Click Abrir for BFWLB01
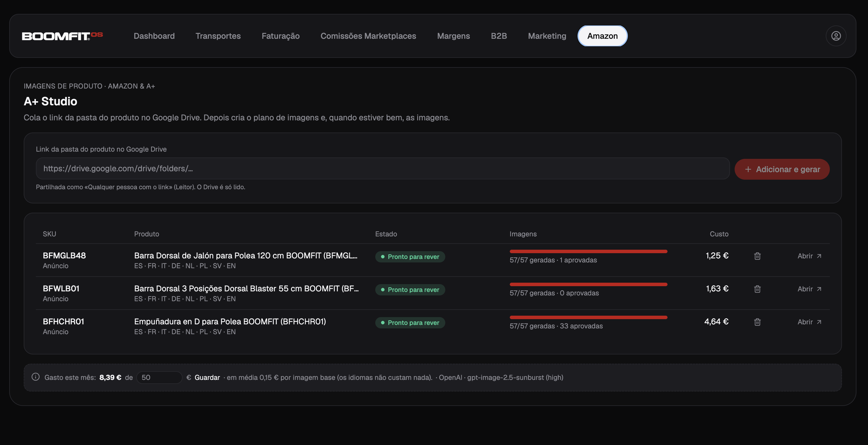This screenshot has height=445, width=868. pyautogui.click(x=809, y=289)
